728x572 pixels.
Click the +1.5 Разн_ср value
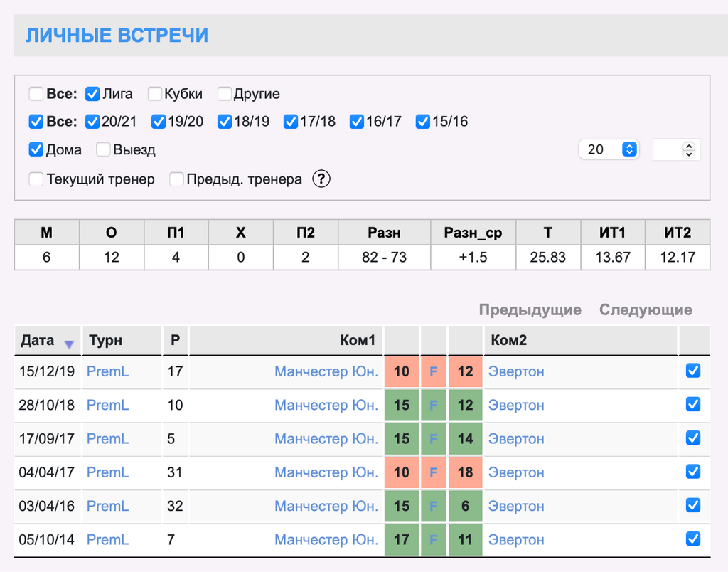(473, 258)
